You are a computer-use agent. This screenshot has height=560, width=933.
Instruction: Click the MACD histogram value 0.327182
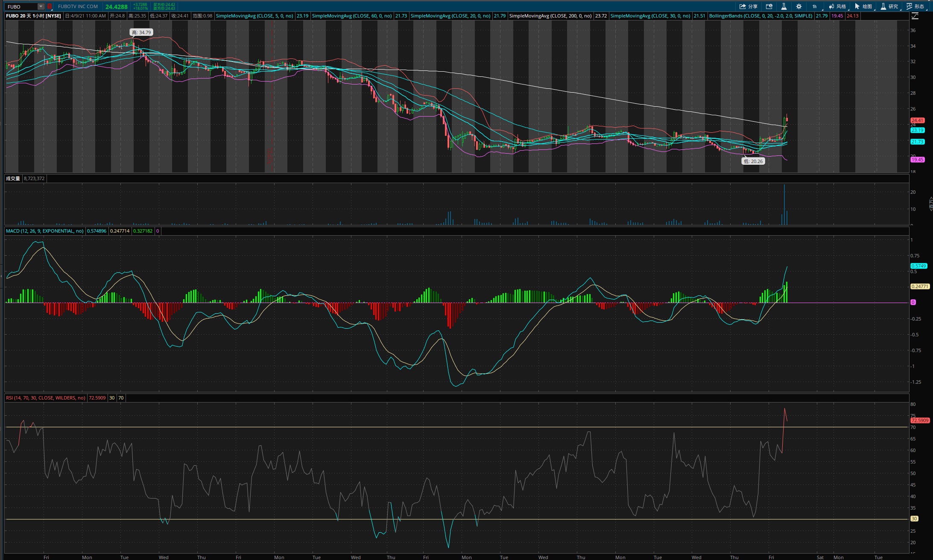pos(143,231)
